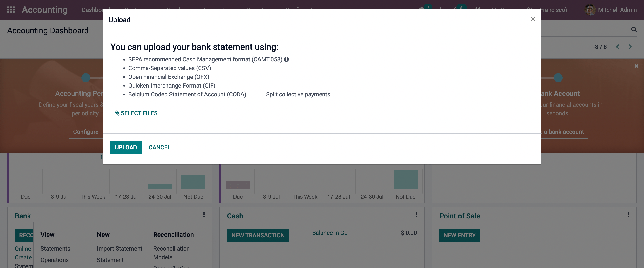Click NEW TRANSACTION on the Cash card
The height and width of the screenshot is (268, 644).
pos(258,235)
